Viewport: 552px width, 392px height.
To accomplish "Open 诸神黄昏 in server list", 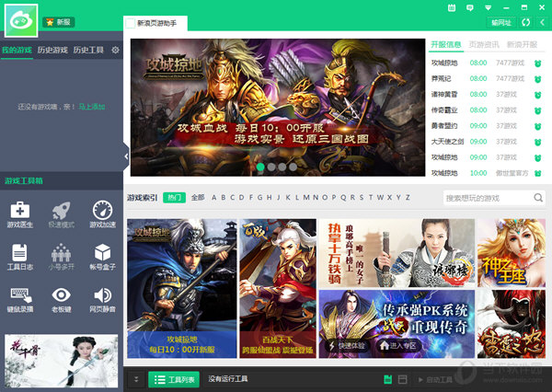I will click(444, 95).
